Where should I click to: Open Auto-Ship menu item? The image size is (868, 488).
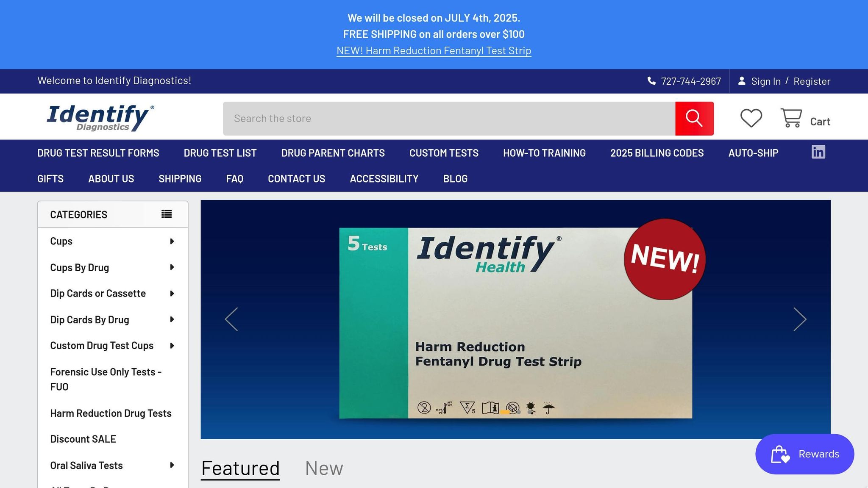tap(753, 153)
